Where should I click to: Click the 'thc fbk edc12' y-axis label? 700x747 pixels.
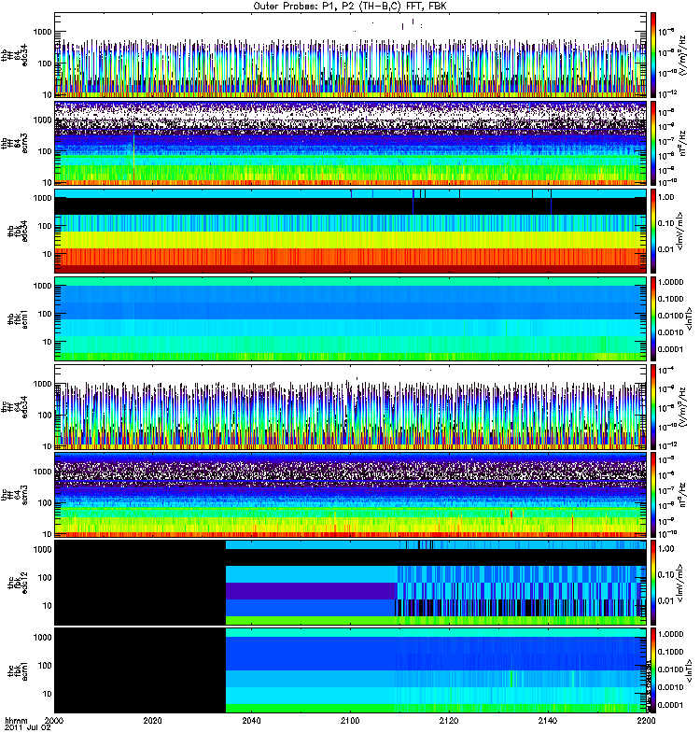[x=18, y=583]
